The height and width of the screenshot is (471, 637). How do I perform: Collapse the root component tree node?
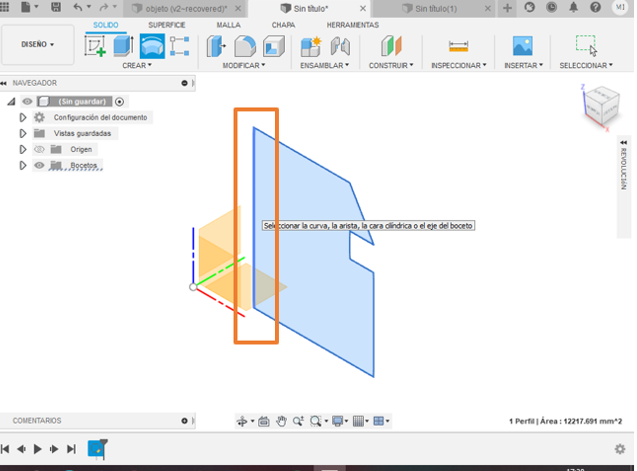[x=11, y=102]
